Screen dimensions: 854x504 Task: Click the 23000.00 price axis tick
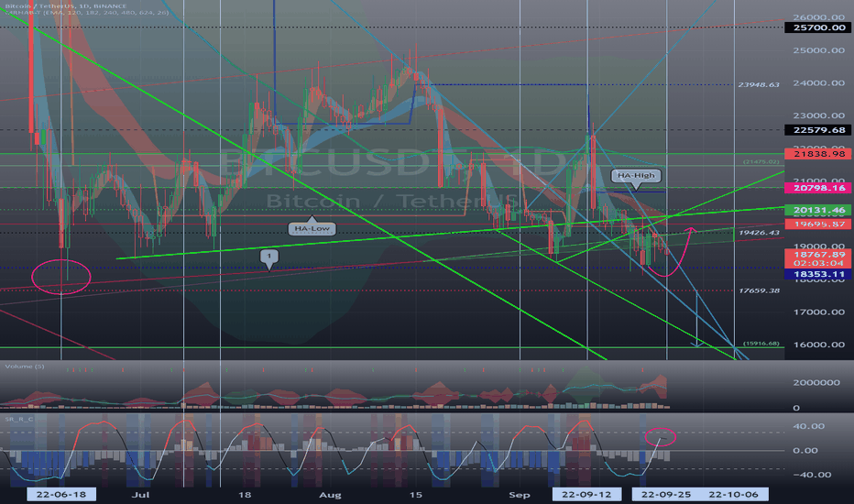[818, 115]
